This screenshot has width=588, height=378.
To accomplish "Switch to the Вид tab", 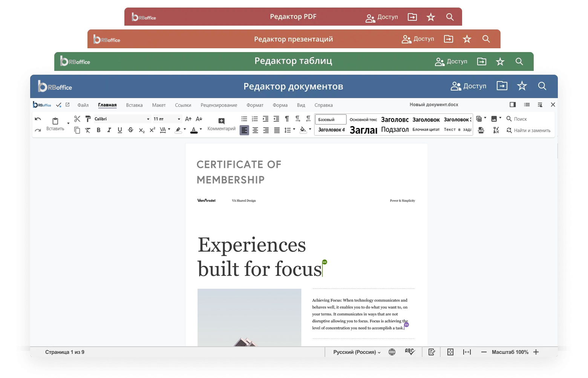I will click(x=301, y=105).
